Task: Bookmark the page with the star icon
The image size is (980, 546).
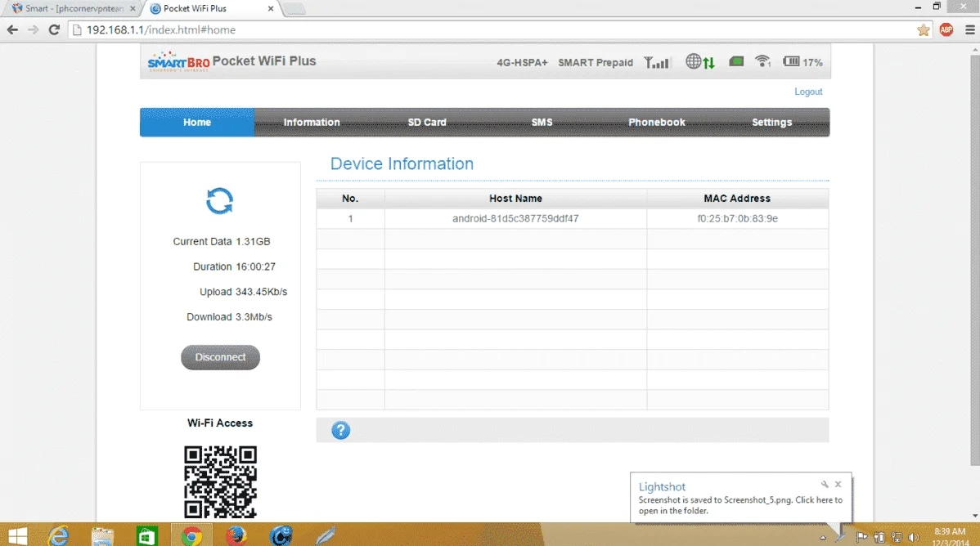Action: (x=923, y=30)
